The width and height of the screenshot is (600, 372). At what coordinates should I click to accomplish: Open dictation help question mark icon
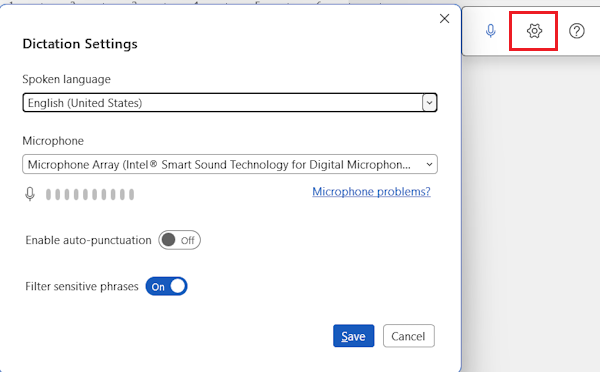pyautogui.click(x=576, y=31)
